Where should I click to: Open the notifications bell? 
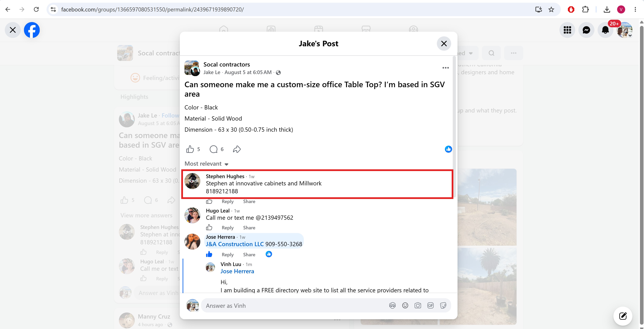(605, 30)
